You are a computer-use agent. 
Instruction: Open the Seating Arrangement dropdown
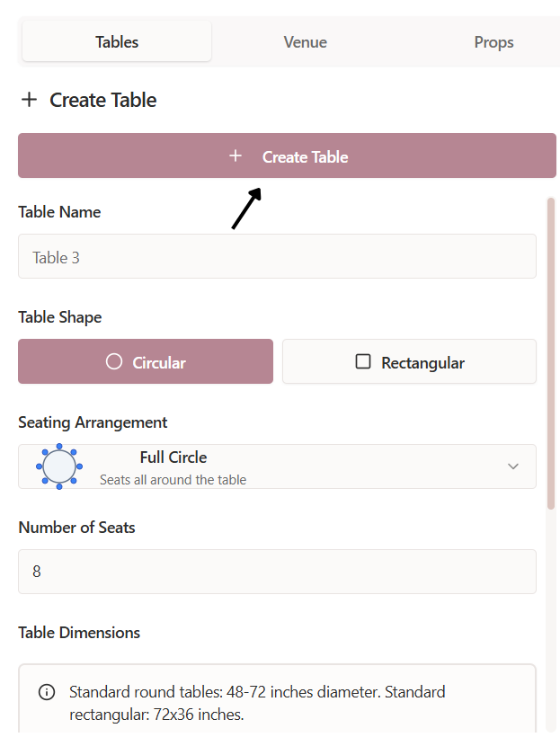(x=277, y=466)
